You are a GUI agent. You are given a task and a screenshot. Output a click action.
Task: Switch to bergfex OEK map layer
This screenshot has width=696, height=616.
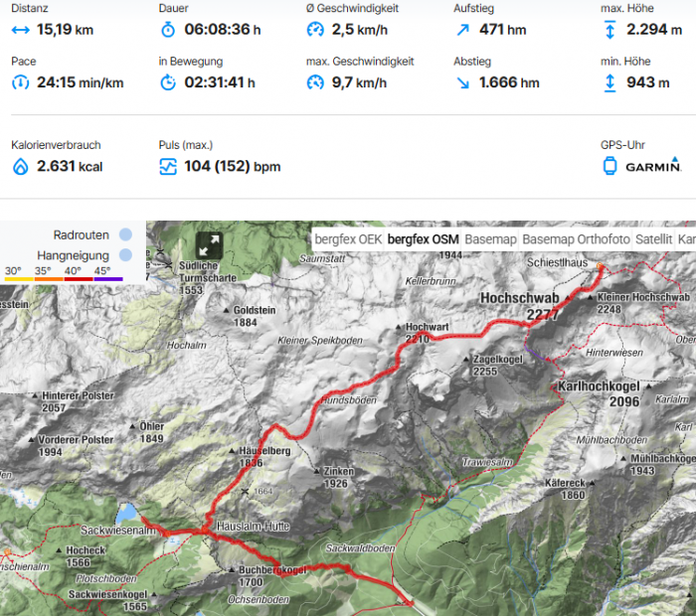point(348,239)
